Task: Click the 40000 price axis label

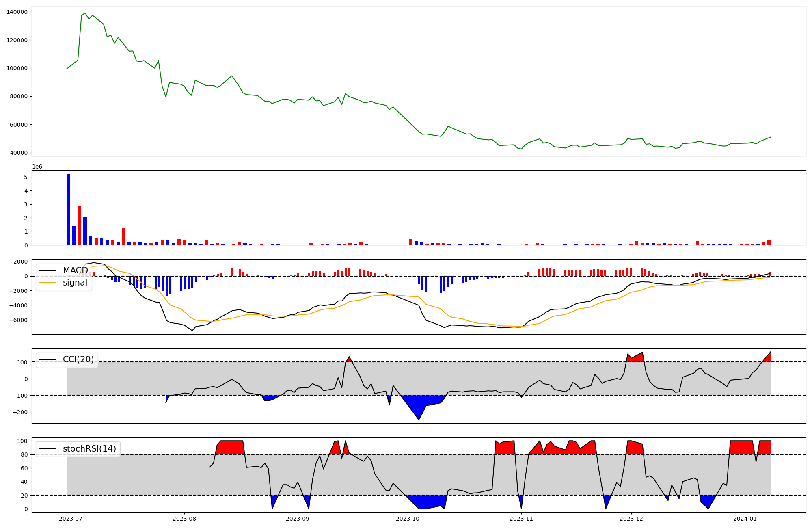Action: [19, 153]
